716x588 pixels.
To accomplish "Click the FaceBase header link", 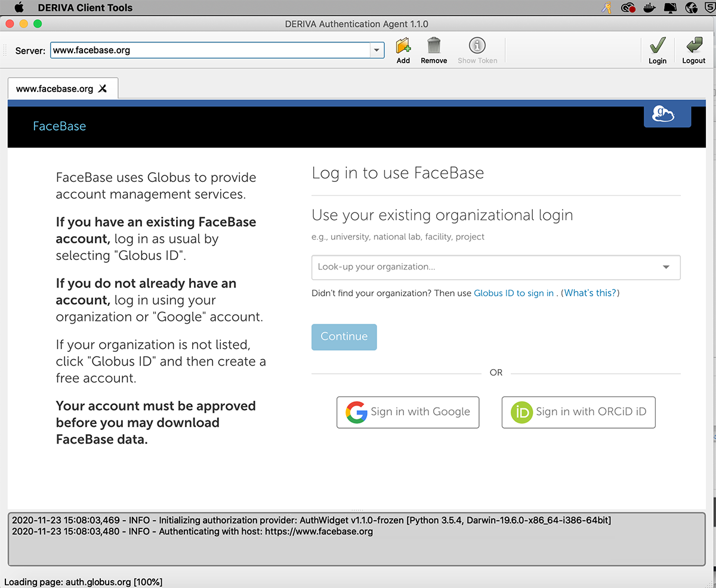I will (60, 126).
